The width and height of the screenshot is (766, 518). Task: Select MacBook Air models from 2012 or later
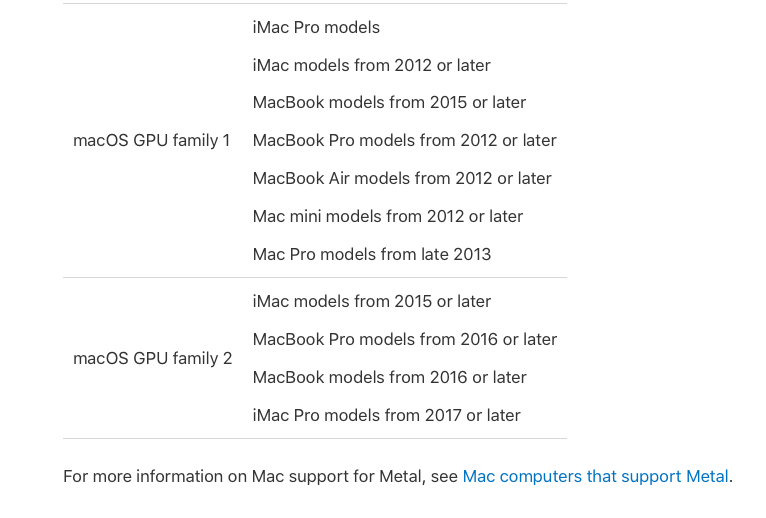click(402, 179)
